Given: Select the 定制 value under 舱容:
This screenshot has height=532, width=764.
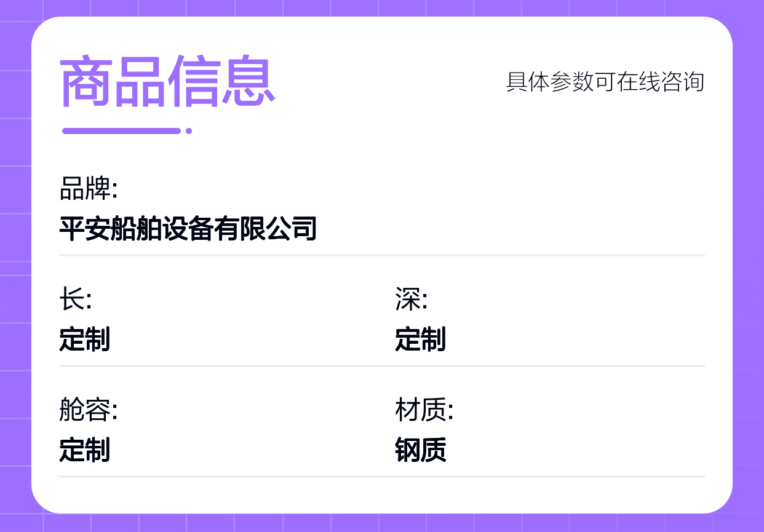Looking at the screenshot, I should pyautogui.click(x=85, y=450).
